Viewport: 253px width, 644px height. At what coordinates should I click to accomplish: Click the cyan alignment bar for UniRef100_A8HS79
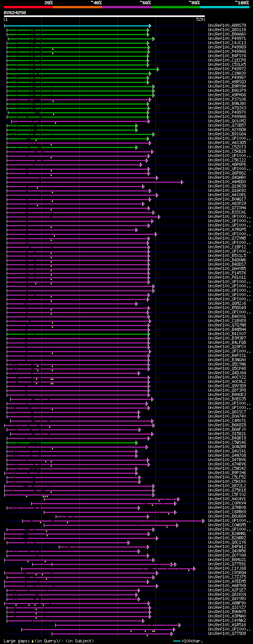pos(78,26)
